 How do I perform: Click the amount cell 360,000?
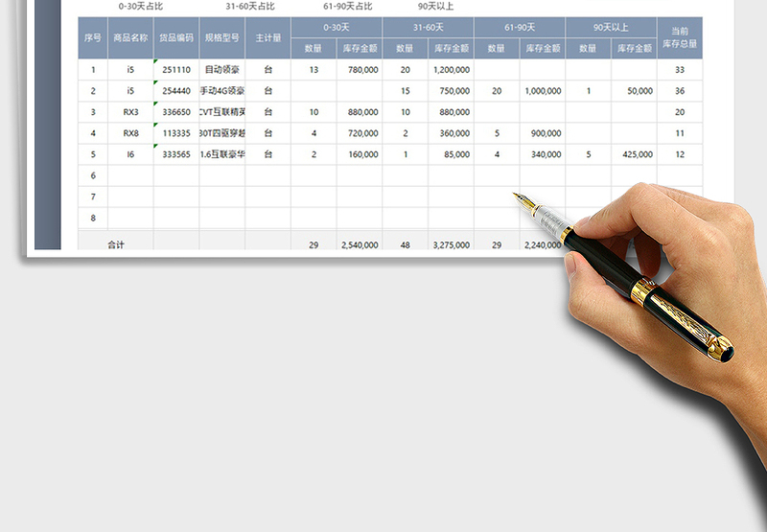point(451,133)
